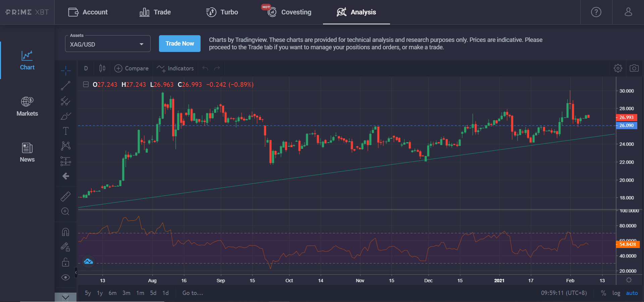The image size is (644, 302).
Task: Select the measure ruler tool
Action: (x=65, y=196)
